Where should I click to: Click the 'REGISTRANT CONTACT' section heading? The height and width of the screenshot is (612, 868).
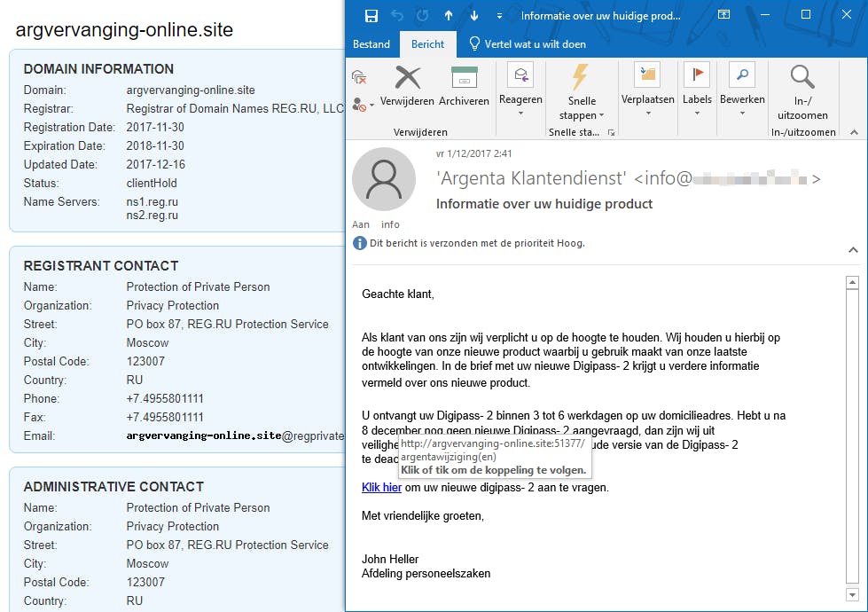click(101, 266)
